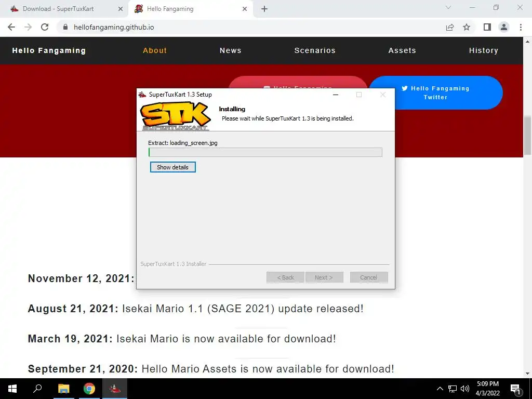
Task: Open File Explorer from the taskbar
Action: pos(63,389)
